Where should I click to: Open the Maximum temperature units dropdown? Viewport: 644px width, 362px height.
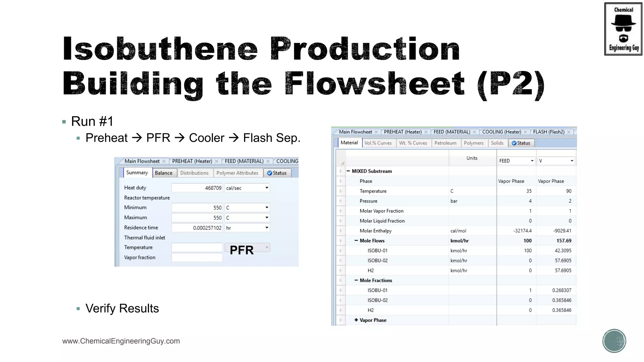(267, 218)
